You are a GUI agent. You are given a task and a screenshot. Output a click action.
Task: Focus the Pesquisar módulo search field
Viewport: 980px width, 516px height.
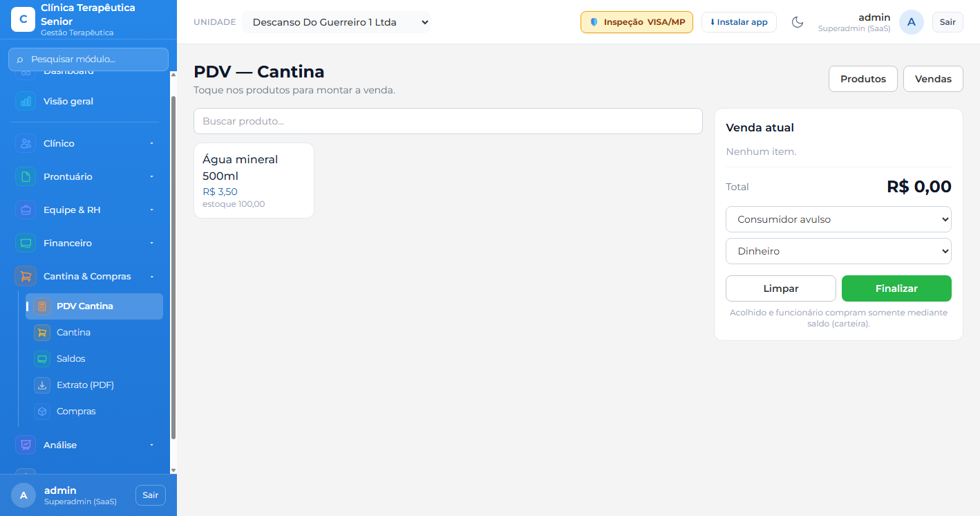click(x=88, y=59)
